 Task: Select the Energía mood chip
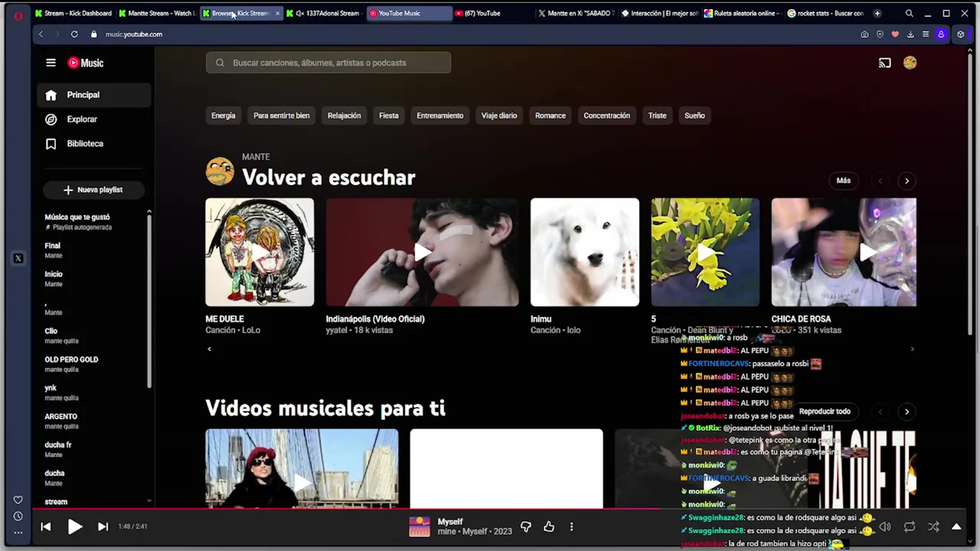coord(223,116)
